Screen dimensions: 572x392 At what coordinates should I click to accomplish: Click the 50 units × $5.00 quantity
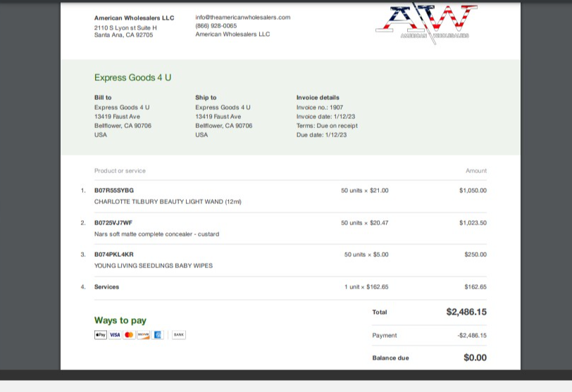(366, 255)
